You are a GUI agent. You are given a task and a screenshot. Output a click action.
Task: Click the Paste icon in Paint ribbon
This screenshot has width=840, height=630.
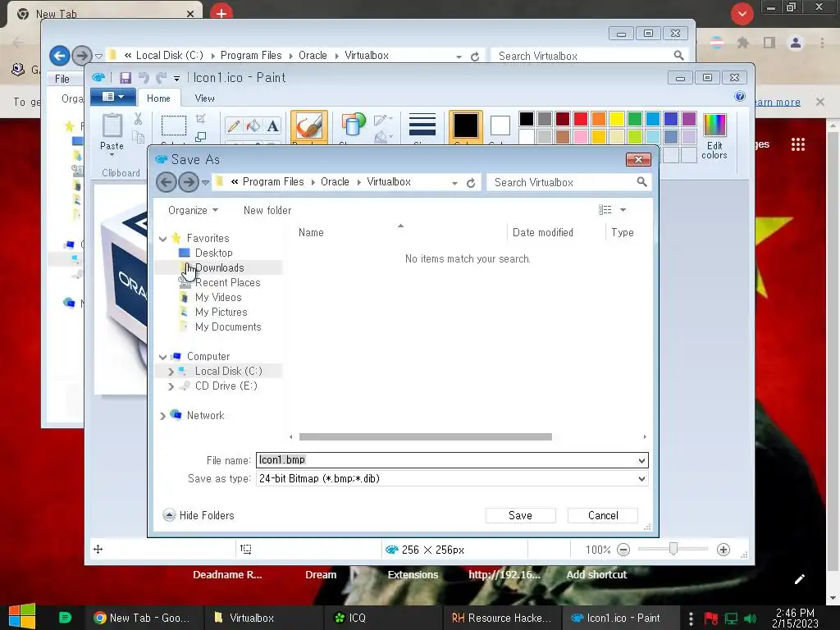tap(112, 126)
